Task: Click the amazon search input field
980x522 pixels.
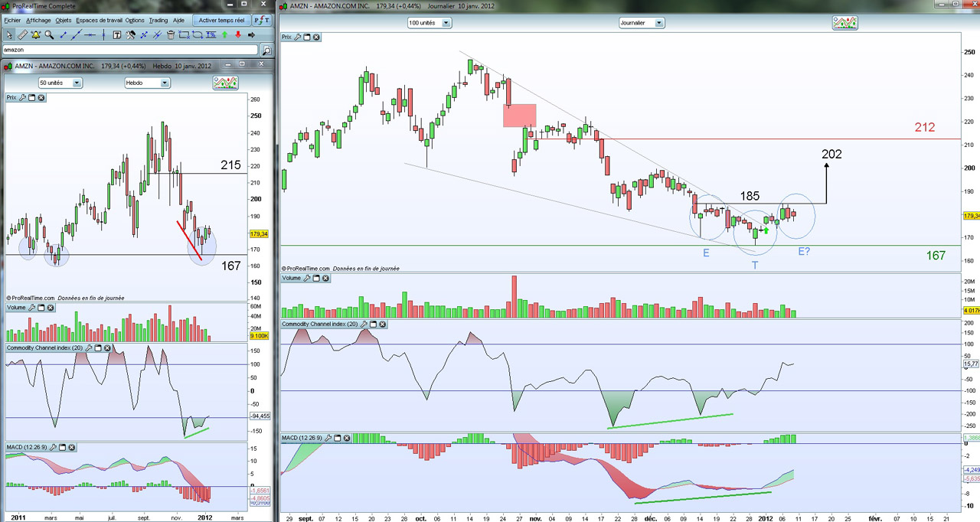Action: click(x=130, y=50)
